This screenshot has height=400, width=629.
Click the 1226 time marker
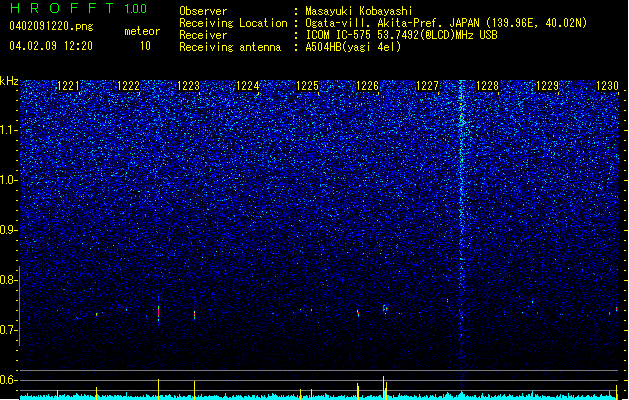[368, 86]
